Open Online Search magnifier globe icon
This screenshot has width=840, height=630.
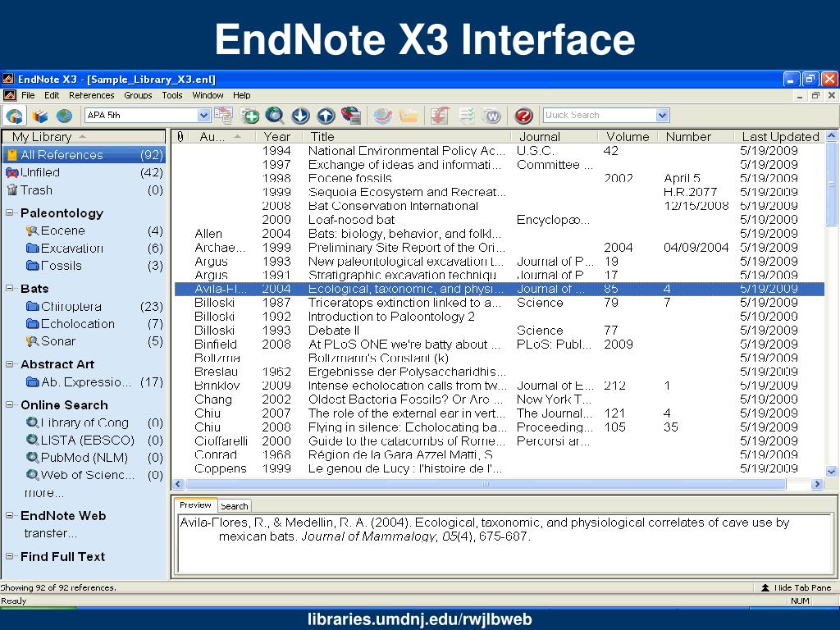point(275,115)
